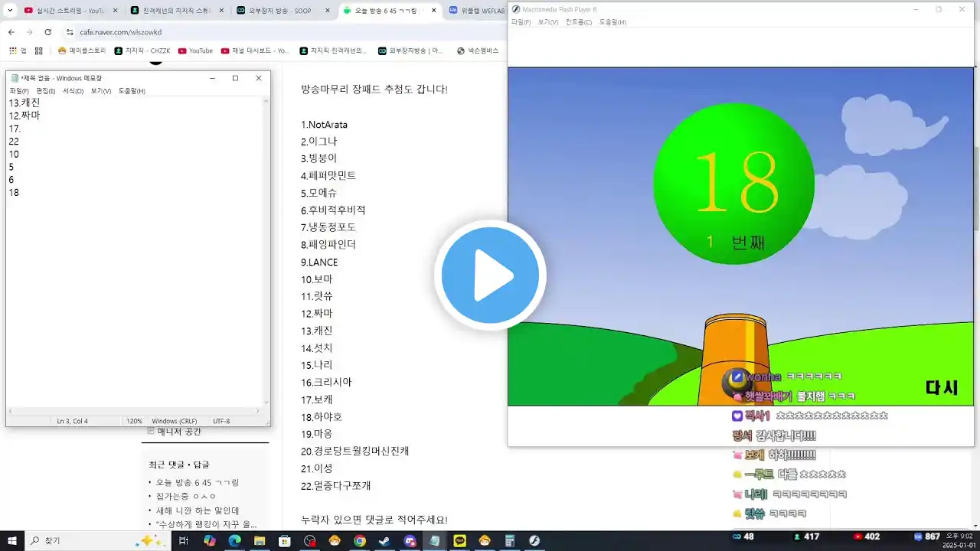Launch Copilot from the taskbar
The image size is (980, 551).
click(x=209, y=540)
